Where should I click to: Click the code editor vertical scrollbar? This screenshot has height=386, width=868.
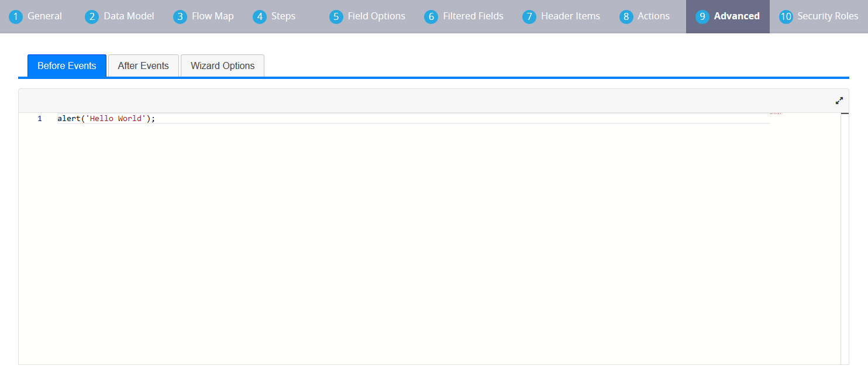(x=845, y=234)
